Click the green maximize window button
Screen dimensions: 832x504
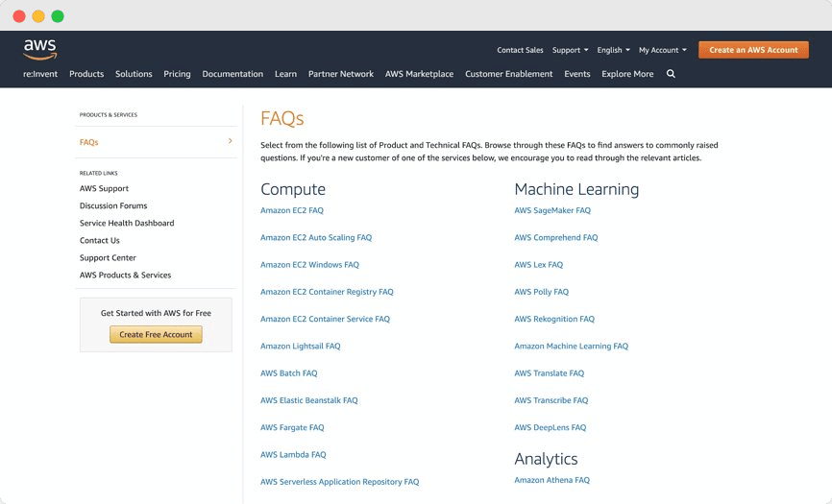click(58, 16)
